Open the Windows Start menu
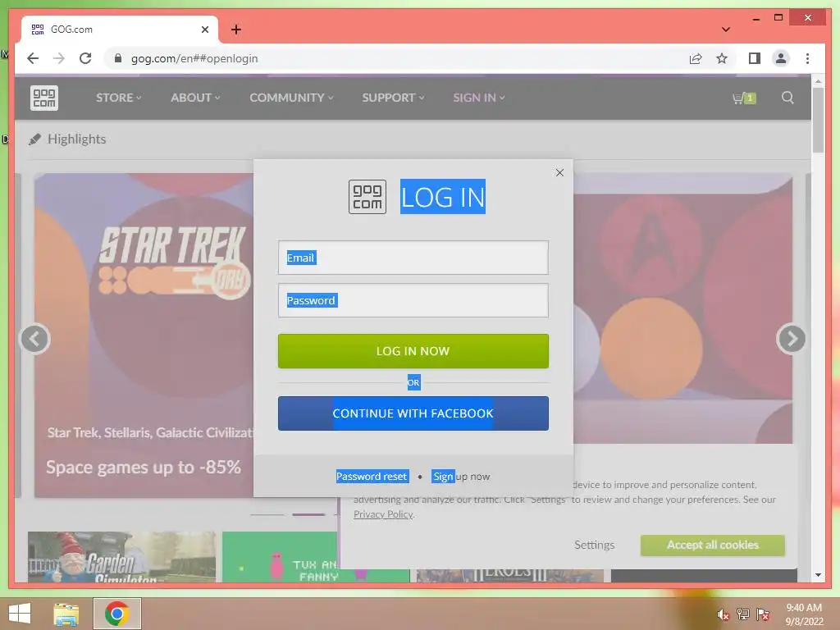This screenshot has height=630, width=840. (20, 614)
